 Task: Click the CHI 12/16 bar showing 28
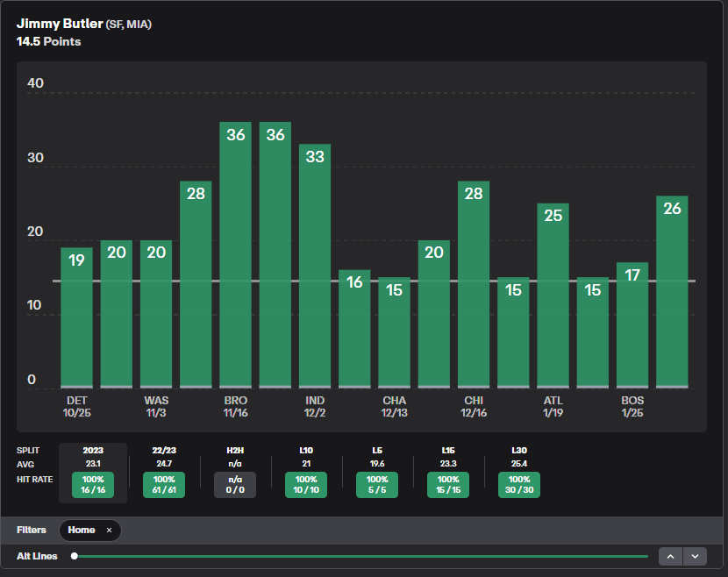[x=474, y=285]
